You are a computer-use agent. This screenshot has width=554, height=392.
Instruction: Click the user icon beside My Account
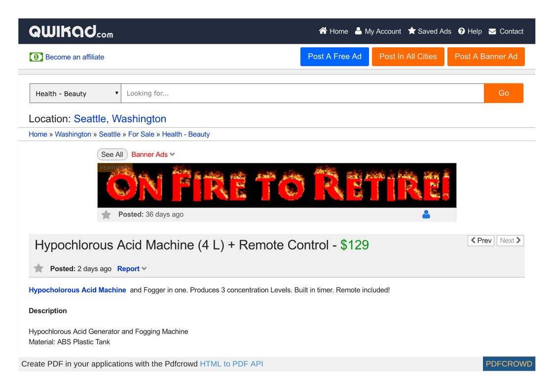coord(359,31)
